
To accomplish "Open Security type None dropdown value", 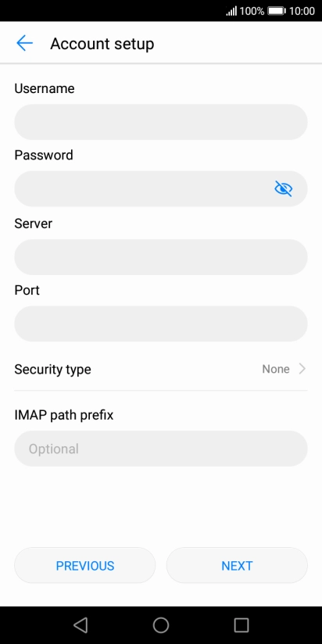I will 276,369.
